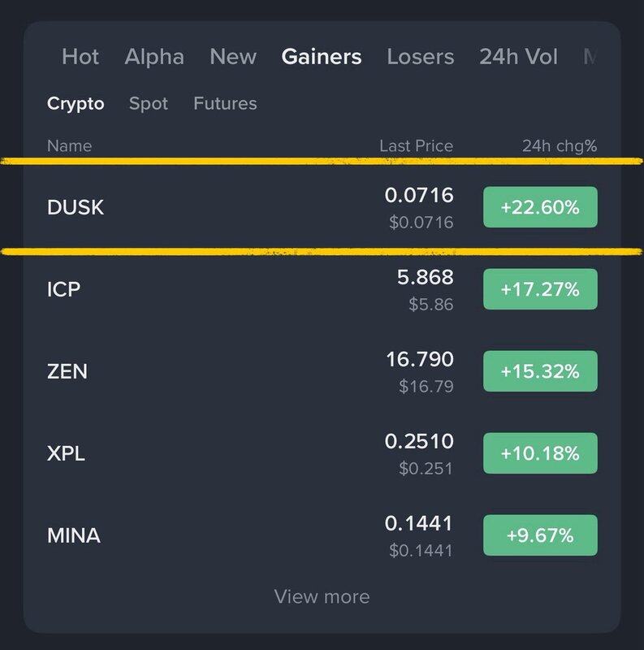The image size is (644, 650).
Task: Open the 24h Vol tab
Action: point(519,57)
